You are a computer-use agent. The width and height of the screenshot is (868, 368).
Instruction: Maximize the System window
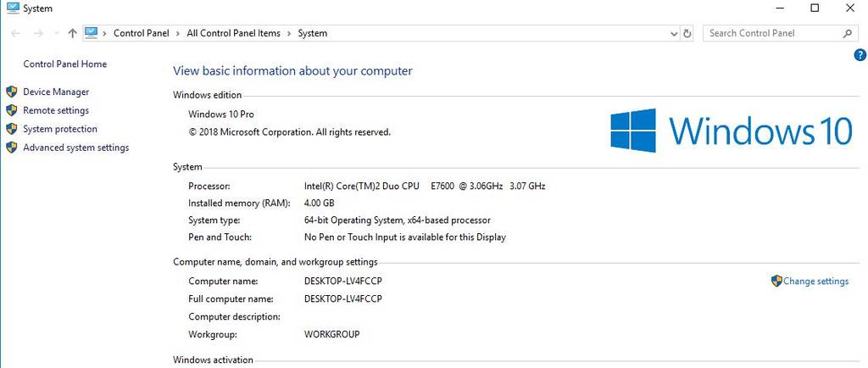(815, 8)
